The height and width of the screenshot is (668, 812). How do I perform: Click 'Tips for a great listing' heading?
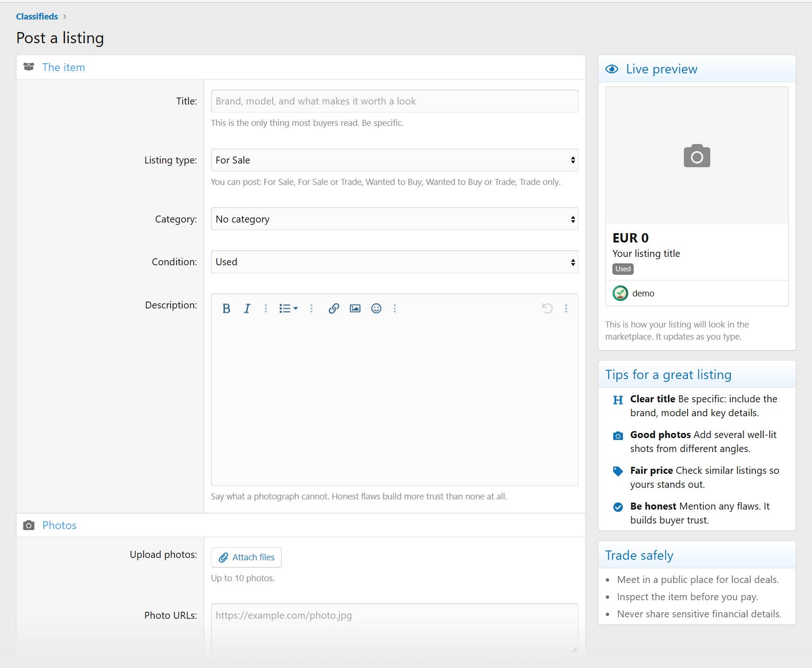coord(668,375)
